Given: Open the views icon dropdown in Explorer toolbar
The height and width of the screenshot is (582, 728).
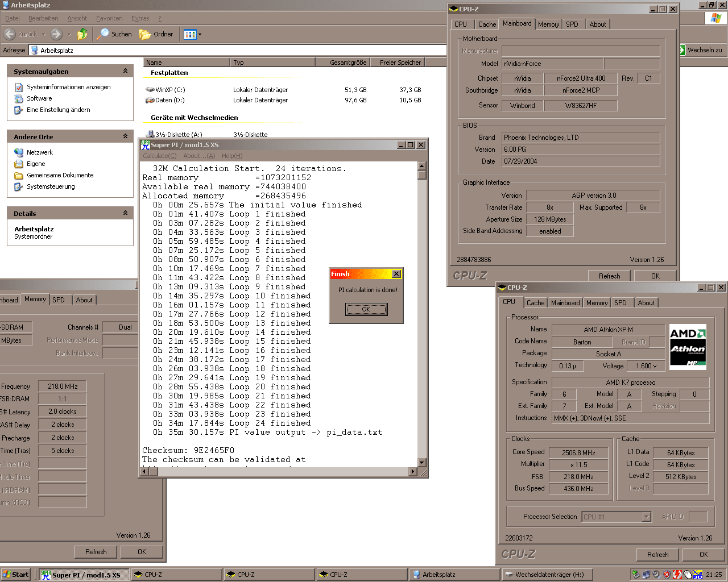Looking at the screenshot, I should pyautogui.click(x=193, y=34).
